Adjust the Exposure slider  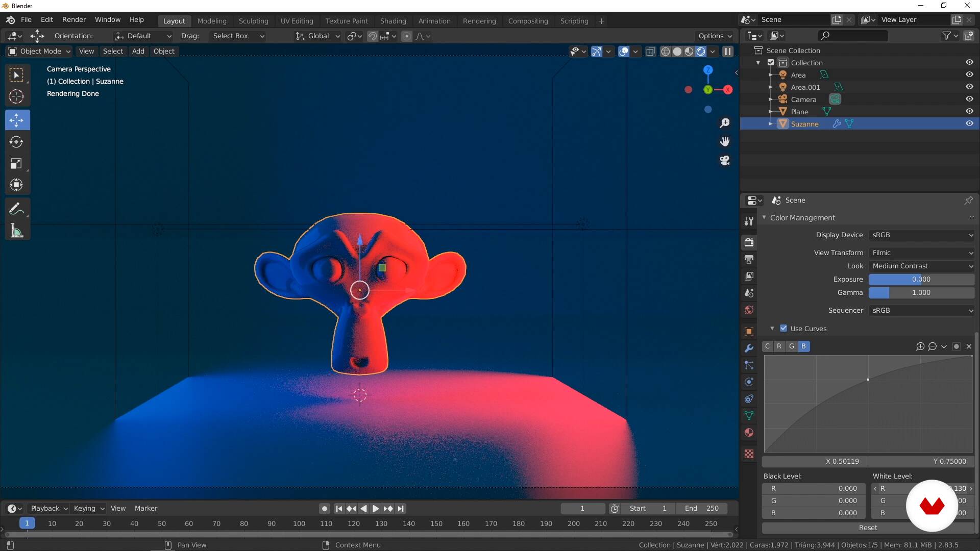point(921,279)
